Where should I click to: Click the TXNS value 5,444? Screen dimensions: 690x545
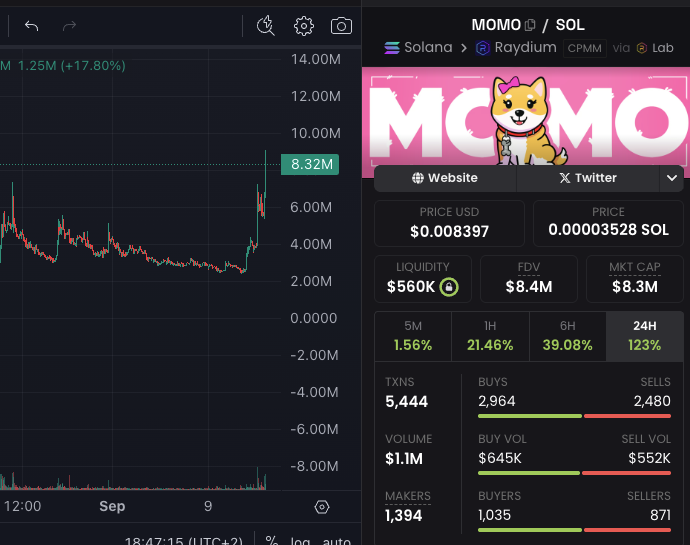click(x=406, y=401)
